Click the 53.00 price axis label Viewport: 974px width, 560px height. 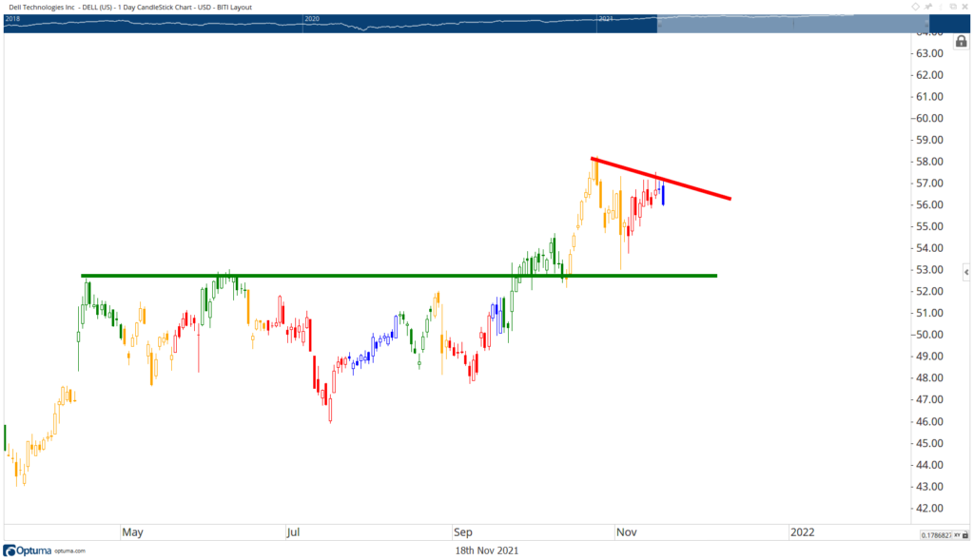[x=929, y=269]
